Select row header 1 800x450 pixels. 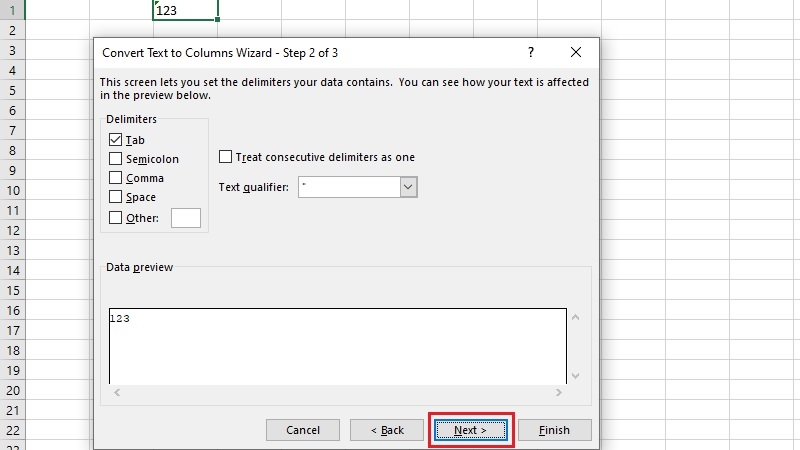pos(12,10)
